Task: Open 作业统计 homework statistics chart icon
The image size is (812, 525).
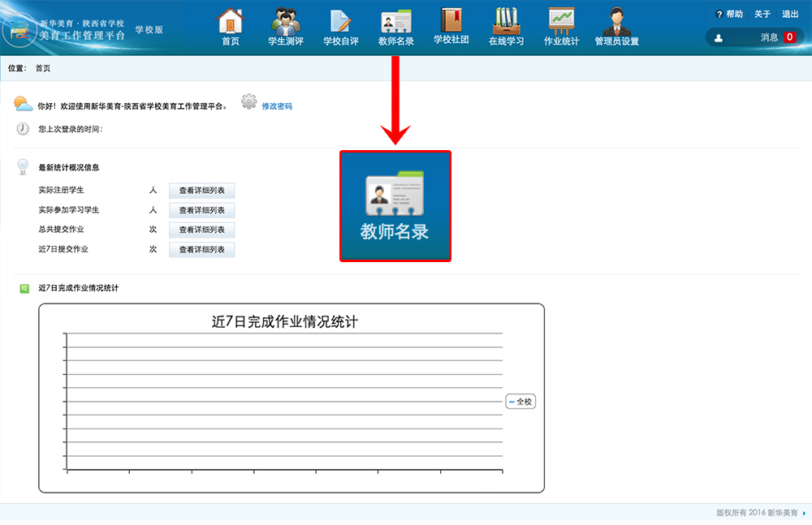Action: [561, 21]
